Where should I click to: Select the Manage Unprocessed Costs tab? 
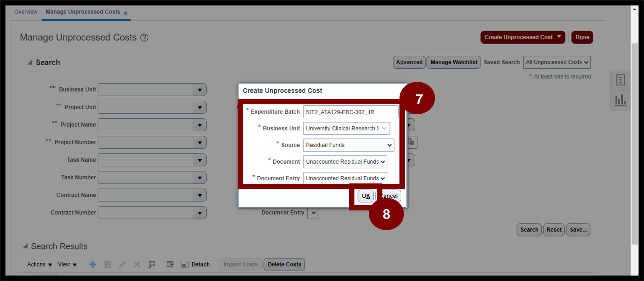83,12
